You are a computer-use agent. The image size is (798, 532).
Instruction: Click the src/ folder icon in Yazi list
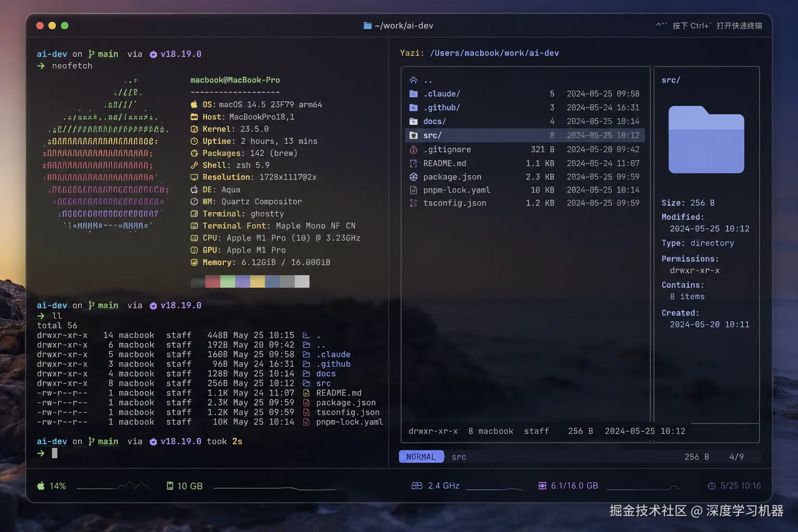click(414, 136)
